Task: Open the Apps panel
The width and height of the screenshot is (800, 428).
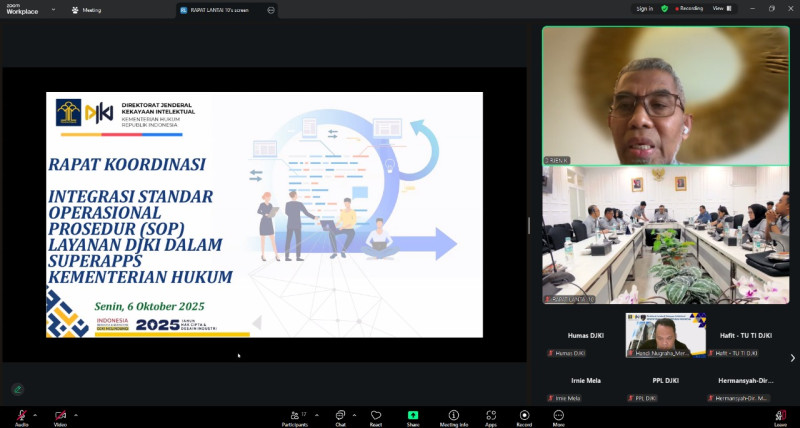Action: point(491,415)
